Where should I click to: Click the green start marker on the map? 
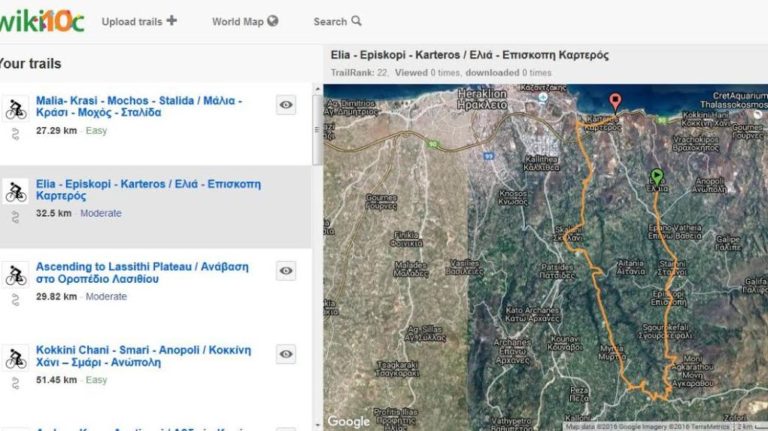657,177
